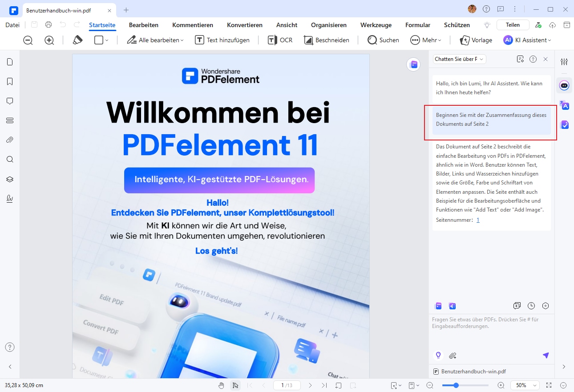574x392 pixels.
Task: Expand the Mehr dropdown
Action: click(440, 40)
